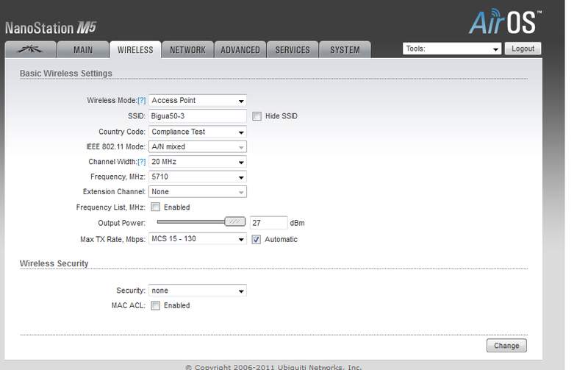
Task: Switch to the MAIN tab
Action: [x=83, y=49]
